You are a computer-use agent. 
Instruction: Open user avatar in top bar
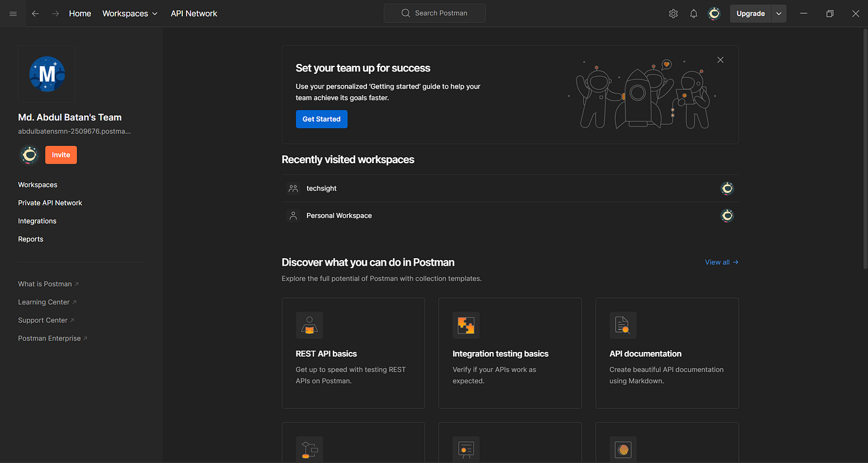pyautogui.click(x=714, y=14)
